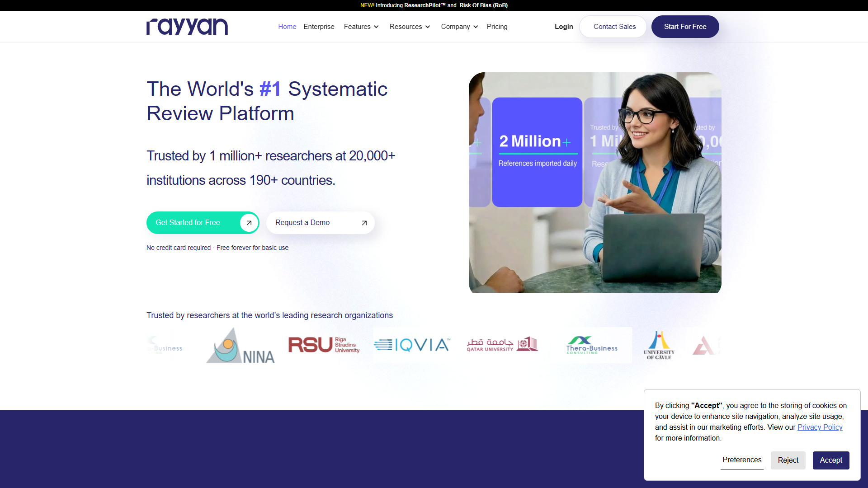Viewport: 868px width, 488px height.
Task: Reject cookies
Action: pyautogui.click(x=788, y=460)
